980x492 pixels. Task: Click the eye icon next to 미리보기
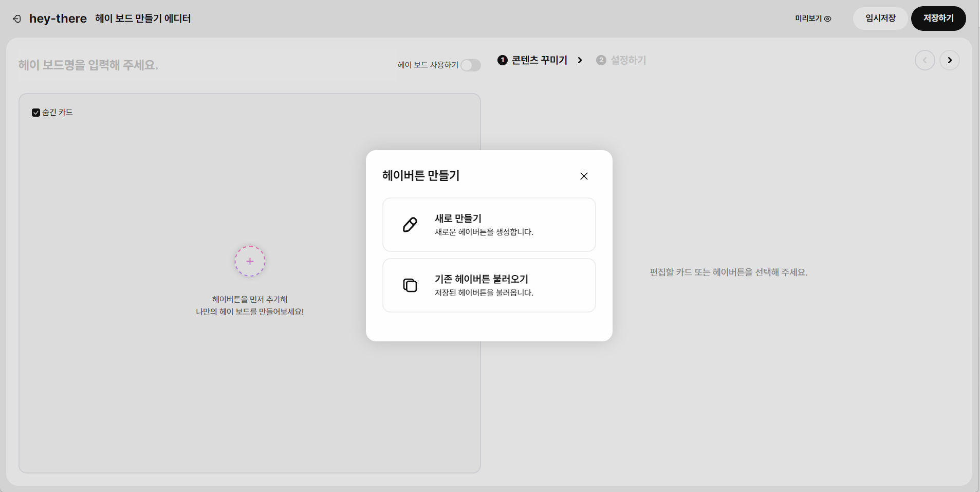coord(828,19)
